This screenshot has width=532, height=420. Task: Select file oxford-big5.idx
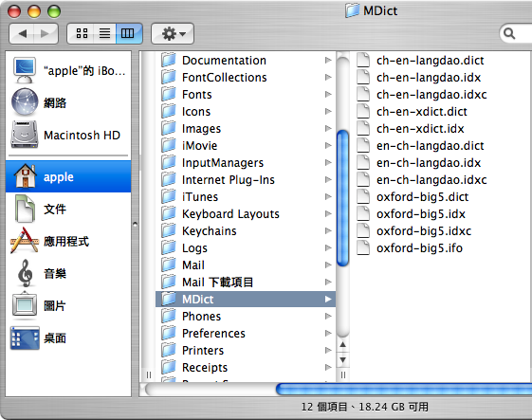412,213
